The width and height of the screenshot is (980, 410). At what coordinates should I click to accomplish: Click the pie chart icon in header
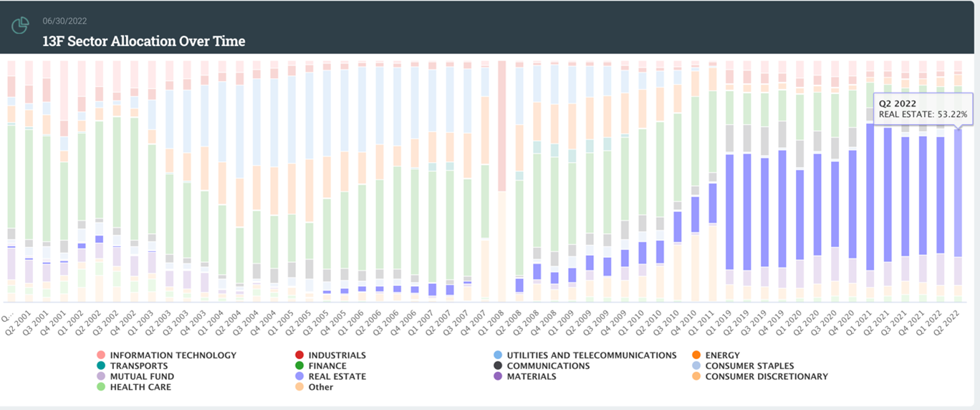pyautogui.click(x=19, y=25)
